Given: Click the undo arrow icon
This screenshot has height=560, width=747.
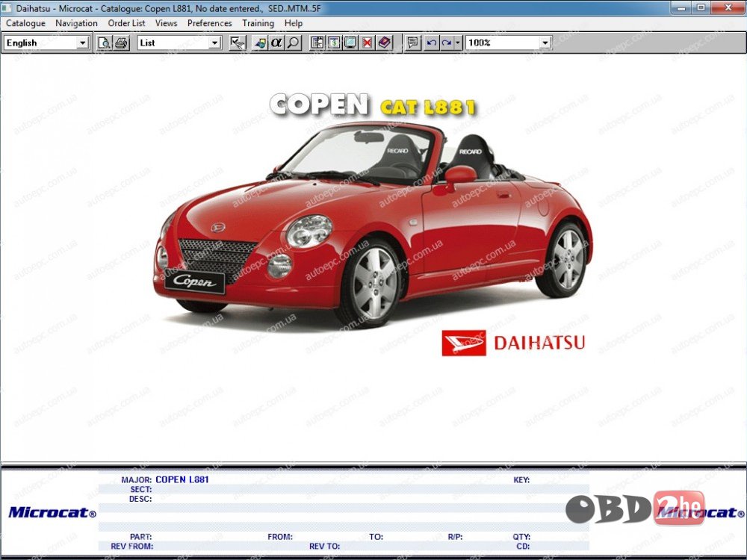Looking at the screenshot, I should click(431, 43).
